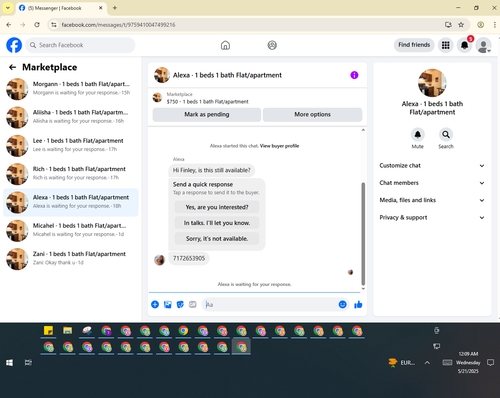The height and width of the screenshot is (398, 500).
Task: Open the apps grid menu icon
Action: pos(446,45)
